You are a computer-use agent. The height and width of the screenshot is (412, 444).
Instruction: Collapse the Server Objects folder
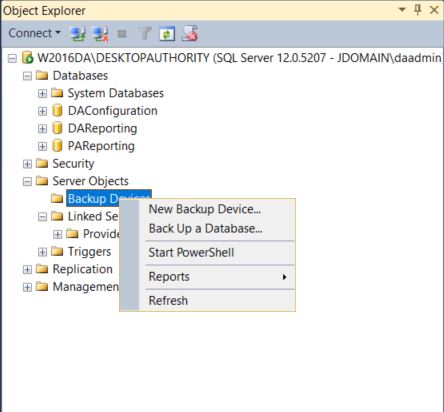coord(27,182)
